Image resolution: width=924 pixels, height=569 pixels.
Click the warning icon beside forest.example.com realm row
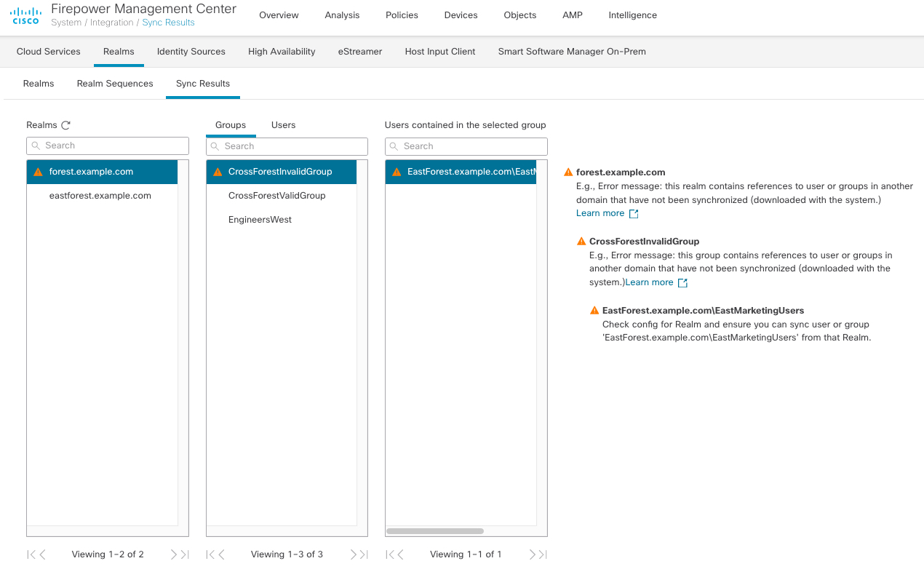[x=39, y=172]
